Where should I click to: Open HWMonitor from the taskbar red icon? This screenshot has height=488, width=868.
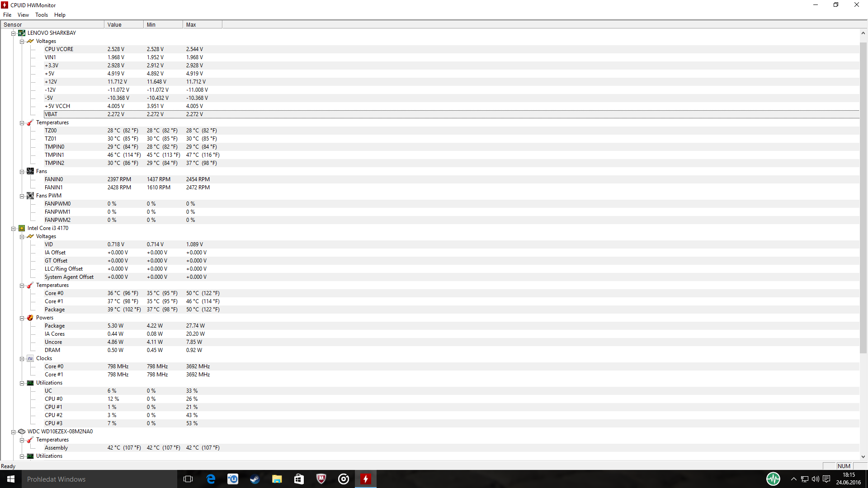(366, 479)
